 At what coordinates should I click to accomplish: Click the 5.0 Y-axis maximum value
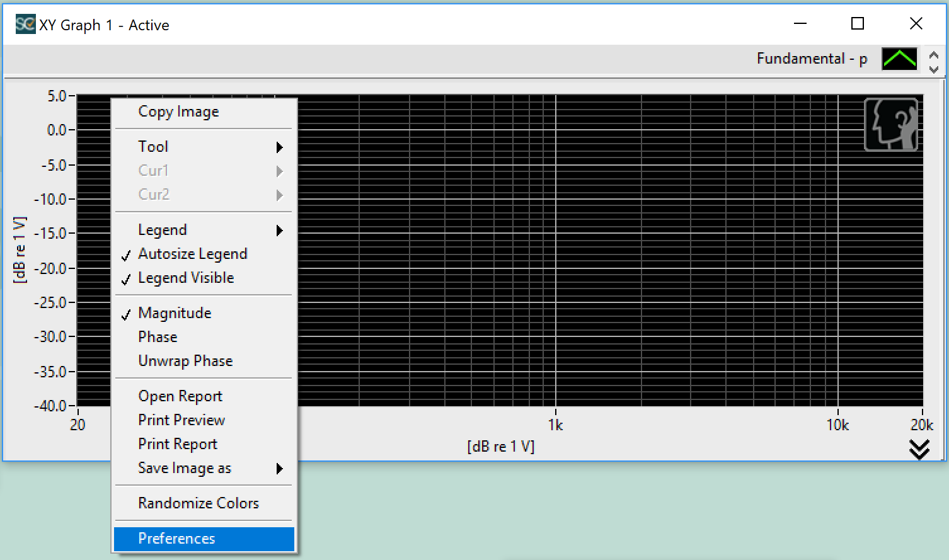pyautogui.click(x=57, y=96)
